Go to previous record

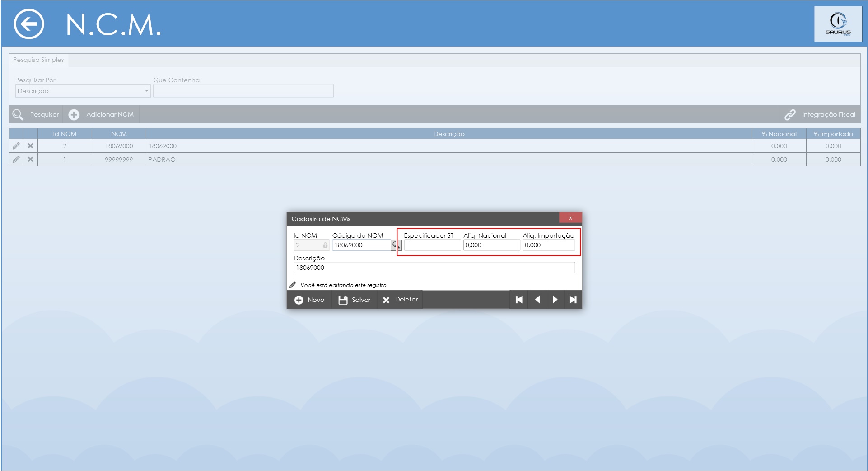(x=537, y=300)
